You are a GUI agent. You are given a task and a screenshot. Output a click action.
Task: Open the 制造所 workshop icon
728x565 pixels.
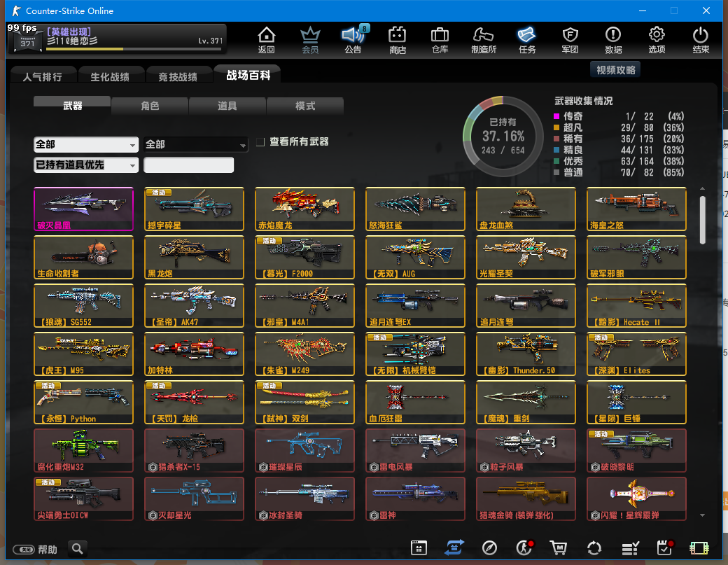[483, 40]
